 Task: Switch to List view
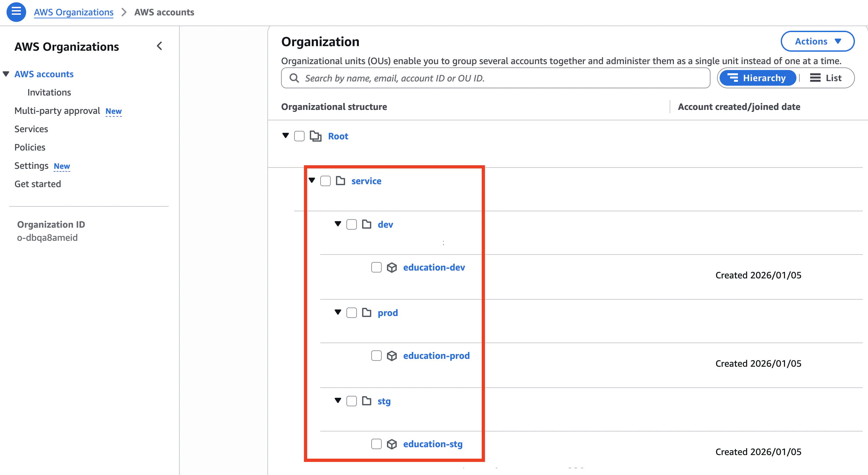[x=826, y=78]
